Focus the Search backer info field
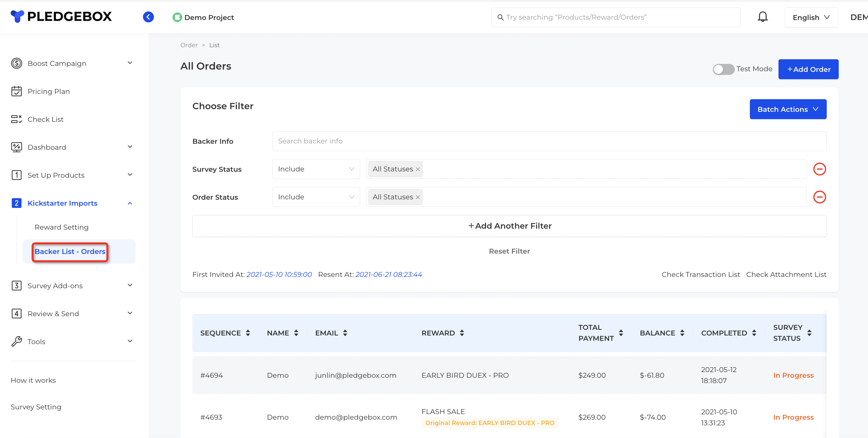The width and height of the screenshot is (868, 438). coord(549,141)
